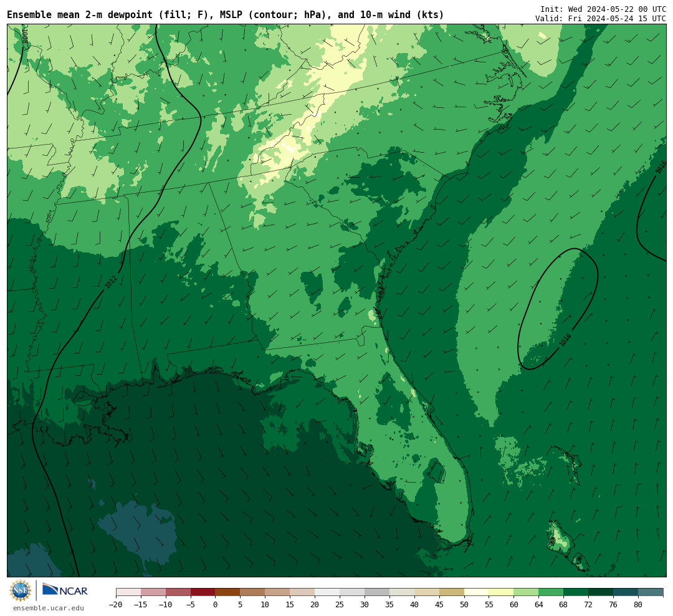
Task: Pick the 15 to 20 legend color segment
Action: pyautogui.click(x=303, y=592)
